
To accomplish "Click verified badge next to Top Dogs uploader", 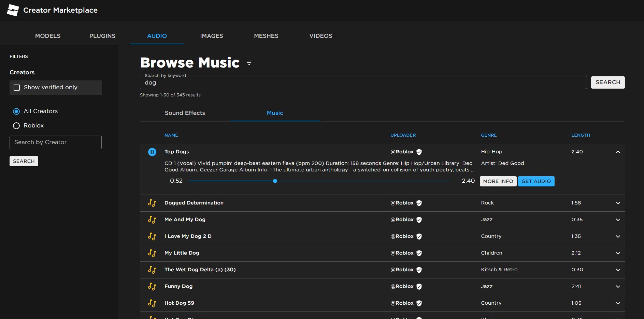I will coord(419,152).
